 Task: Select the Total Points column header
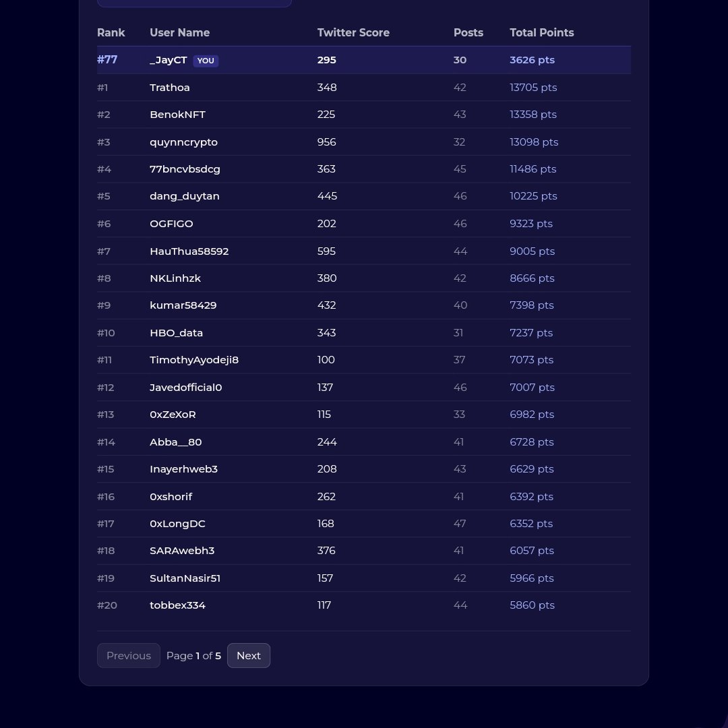tap(542, 32)
